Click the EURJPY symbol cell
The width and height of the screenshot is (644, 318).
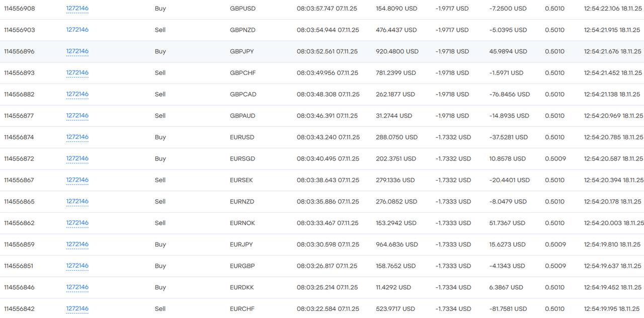tap(242, 245)
